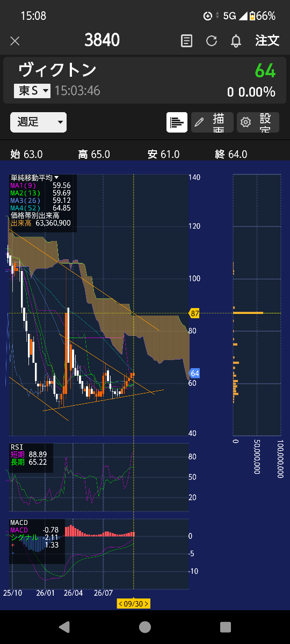290x644 pixels.
Task: Tap the 注文 order button
Action: 267,40
